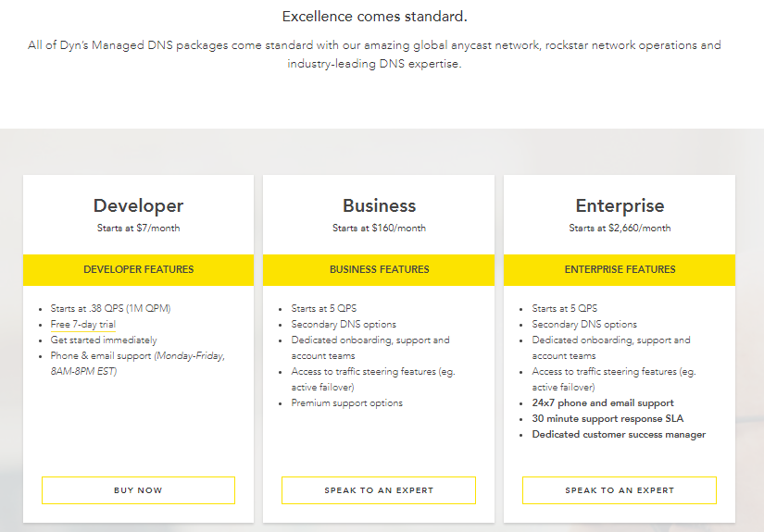
Task: Click the 24x7 phone and email support item
Action: click(603, 403)
